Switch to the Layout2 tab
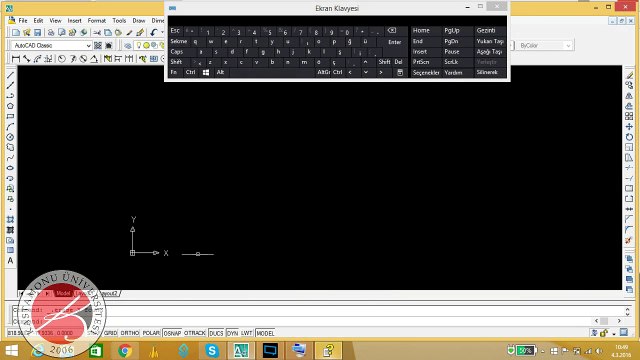The image size is (640, 360). (109, 293)
